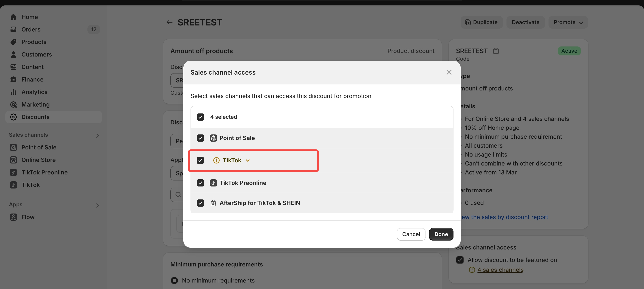Click the TikTok warning icon in dialog

[216, 160]
